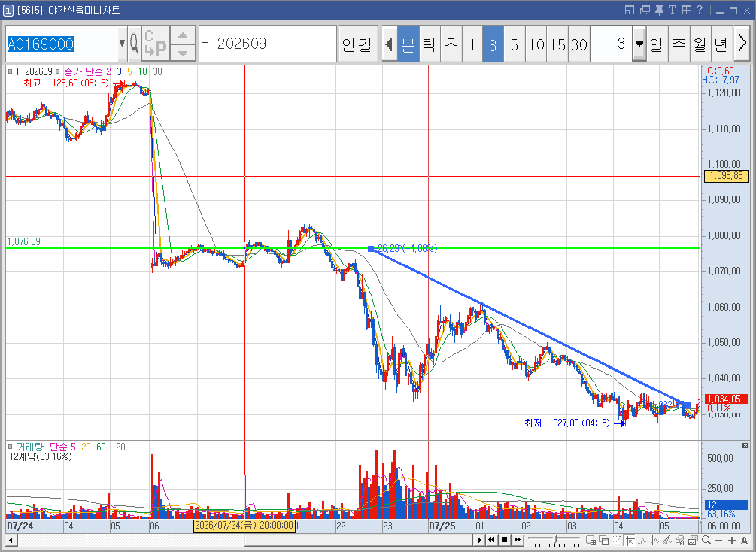Viewport: 756px width, 552px height.
Task: Click the green 1,076,59 horizontal line label
Action: [23, 241]
